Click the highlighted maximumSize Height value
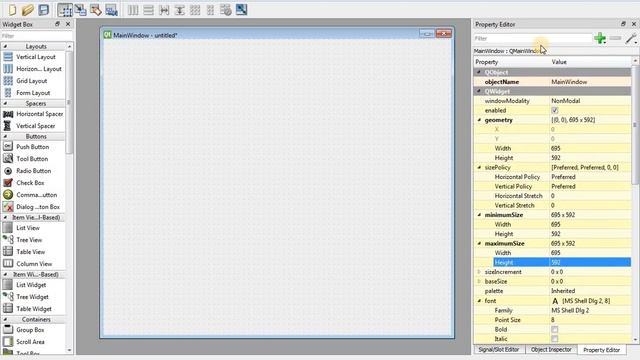Viewport: 640px width, 360px height. tap(590, 262)
